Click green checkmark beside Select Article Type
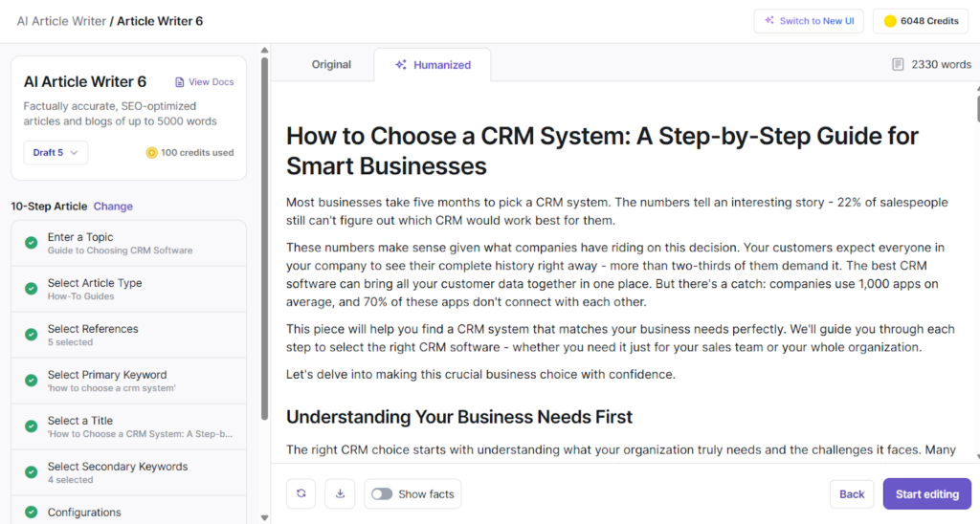The width and height of the screenshot is (980, 524). [31, 289]
